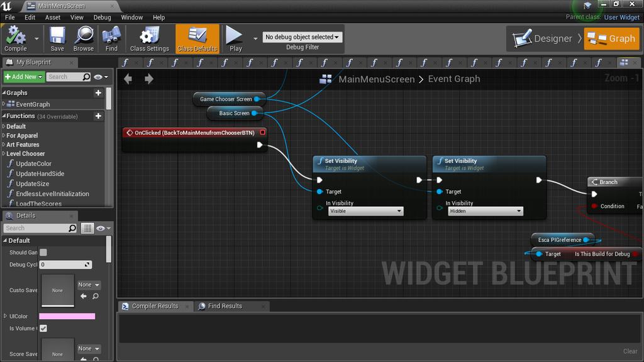Screen dimensions: 644x362
Task: Open the Debug menu
Action: click(x=103, y=17)
